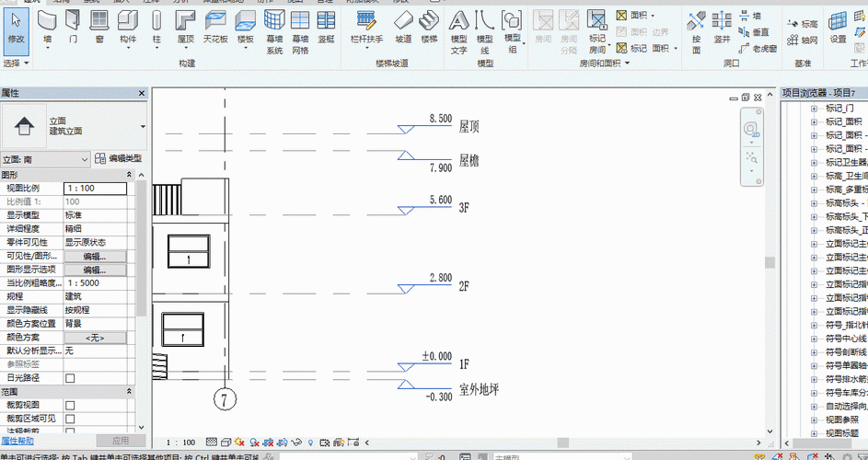This screenshot has width=868, height=460.
Task: Select the 坡道 (Ramp) tool
Action: [403, 27]
